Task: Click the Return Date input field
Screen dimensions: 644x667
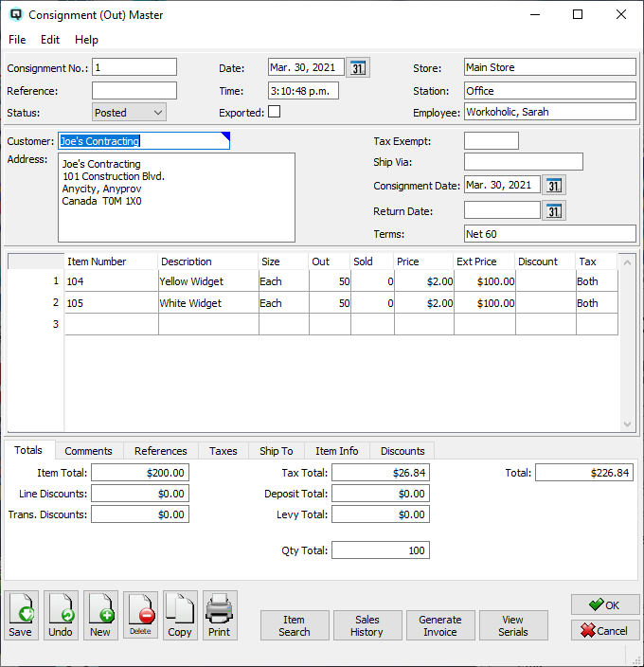Action: 502,210
